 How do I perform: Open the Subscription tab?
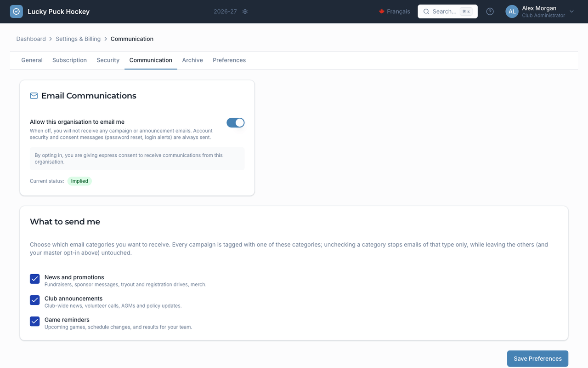coord(69,60)
